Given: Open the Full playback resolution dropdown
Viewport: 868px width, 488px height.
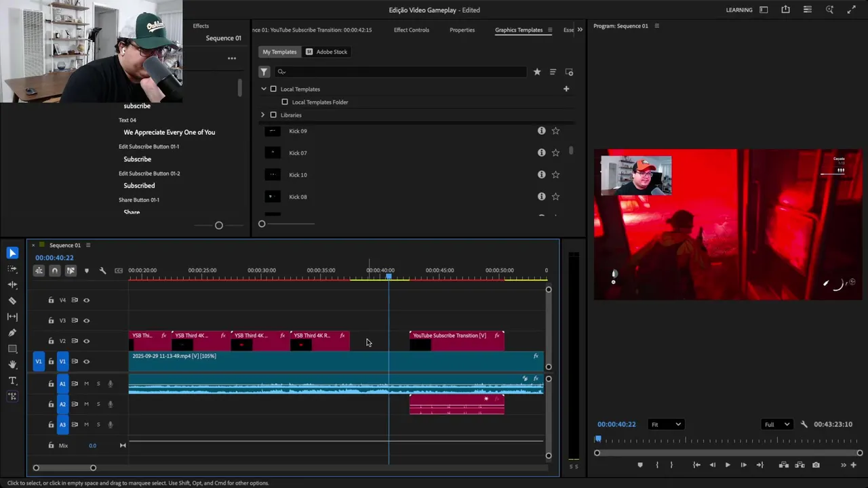Looking at the screenshot, I should click(777, 424).
